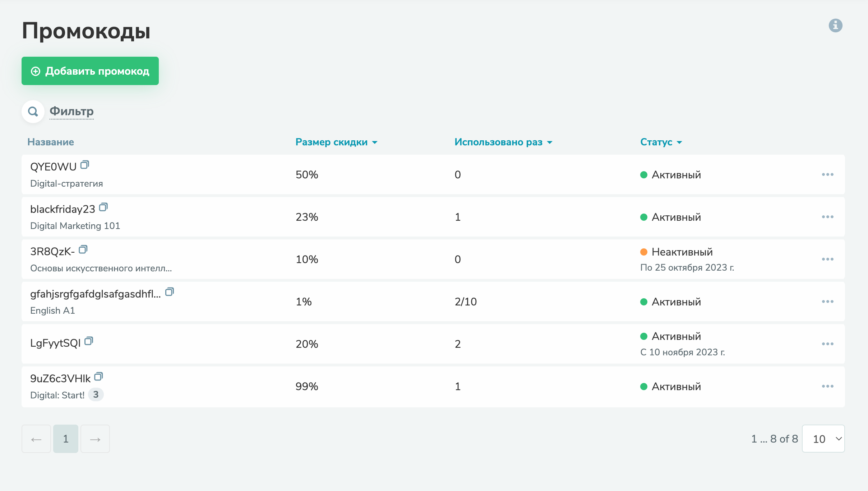This screenshot has width=868, height=491.
Task: Copy the LgFyytSQI promo code
Action: (89, 341)
